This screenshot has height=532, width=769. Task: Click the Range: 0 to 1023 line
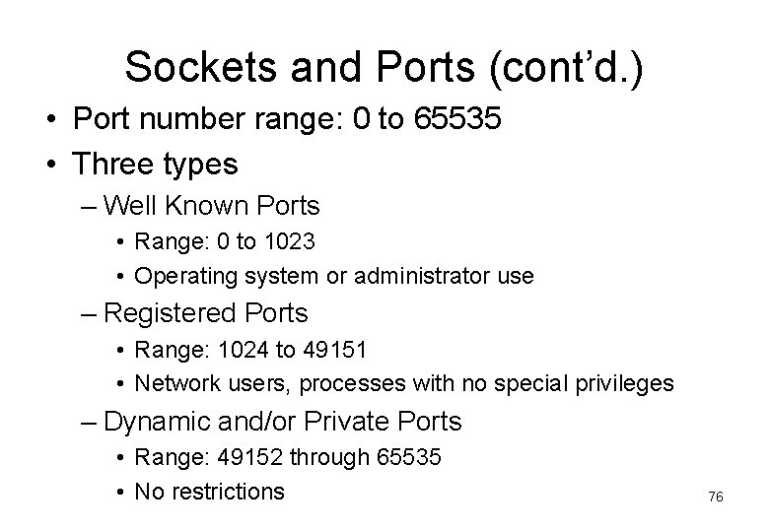click(x=225, y=241)
